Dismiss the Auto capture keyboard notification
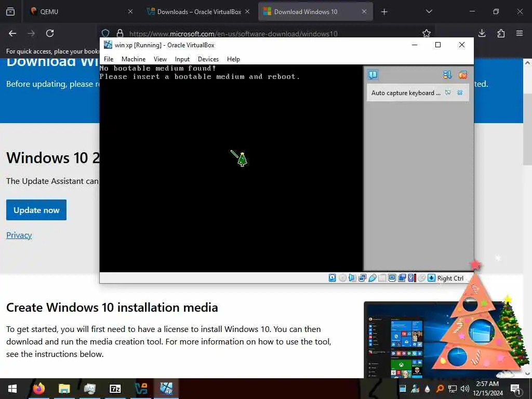This screenshot has width=532, height=399. [460, 92]
